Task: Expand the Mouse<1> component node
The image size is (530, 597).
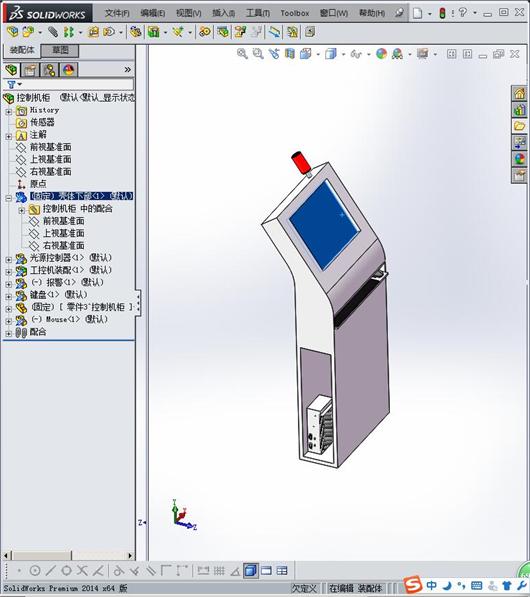Action: coord(8,321)
